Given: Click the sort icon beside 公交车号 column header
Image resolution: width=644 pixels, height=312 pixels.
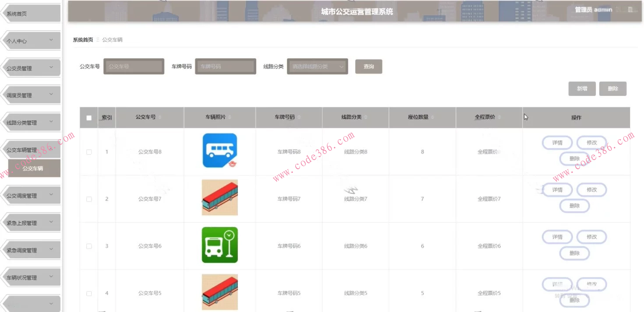Looking at the screenshot, I should pos(159,117).
